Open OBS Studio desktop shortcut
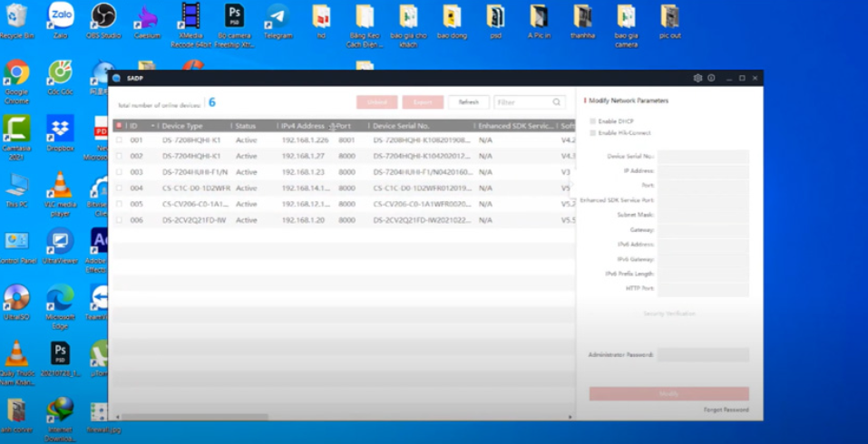868x444 pixels. pyautogui.click(x=103, y=16)
